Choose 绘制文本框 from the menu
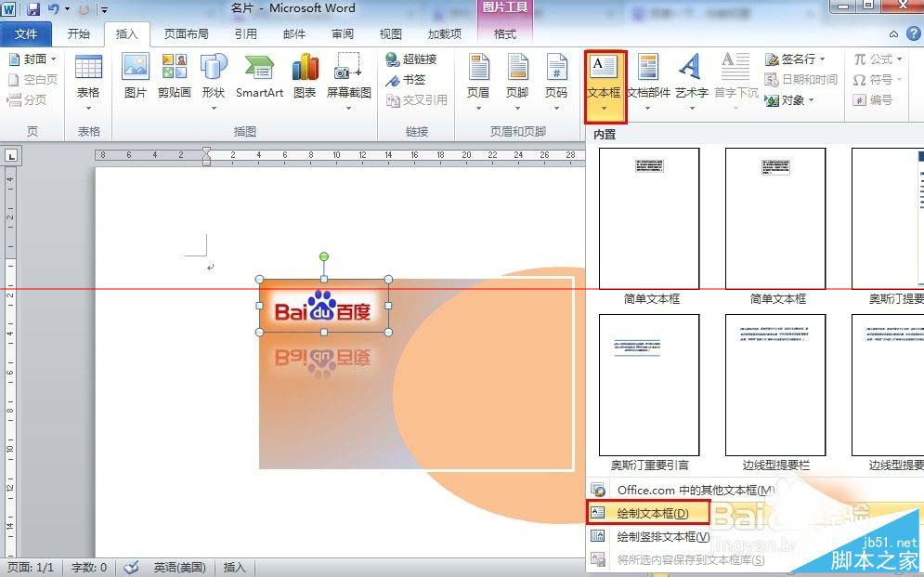The image size is (924, 577). [x=650, y=512]
